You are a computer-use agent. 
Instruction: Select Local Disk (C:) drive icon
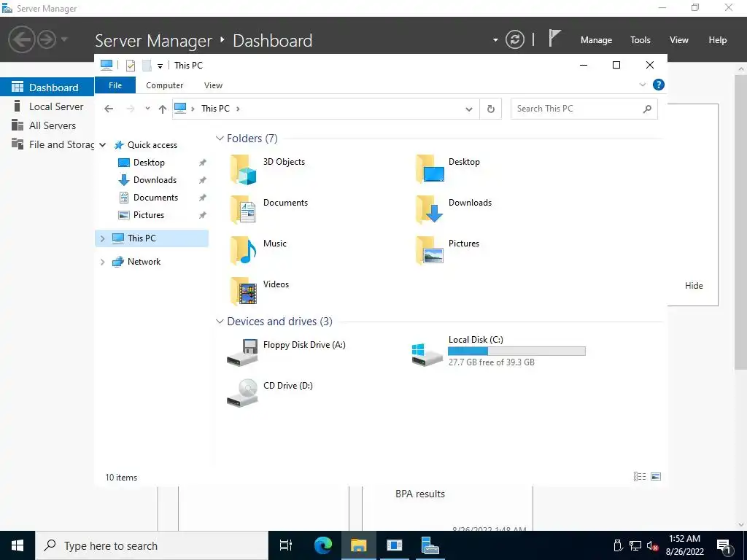[427, 354]
